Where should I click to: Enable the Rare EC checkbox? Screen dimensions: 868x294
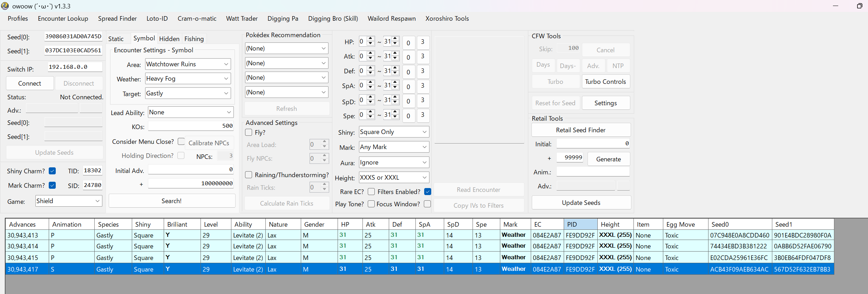point(371,192)
